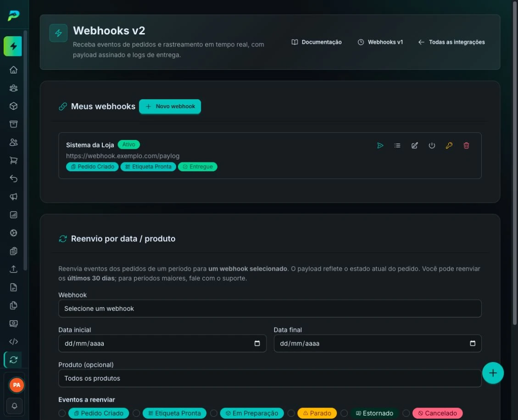Open calendar picker for Data final
The width and height of the screenshot is (518, 420).
coord(473,343)
